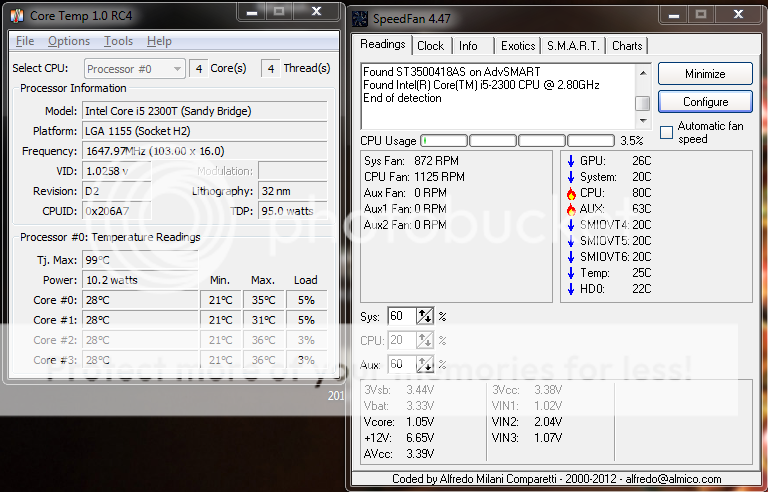Click the cores count field
The image size is (768, 492).
pyautogui.click(x=198, y=69)
